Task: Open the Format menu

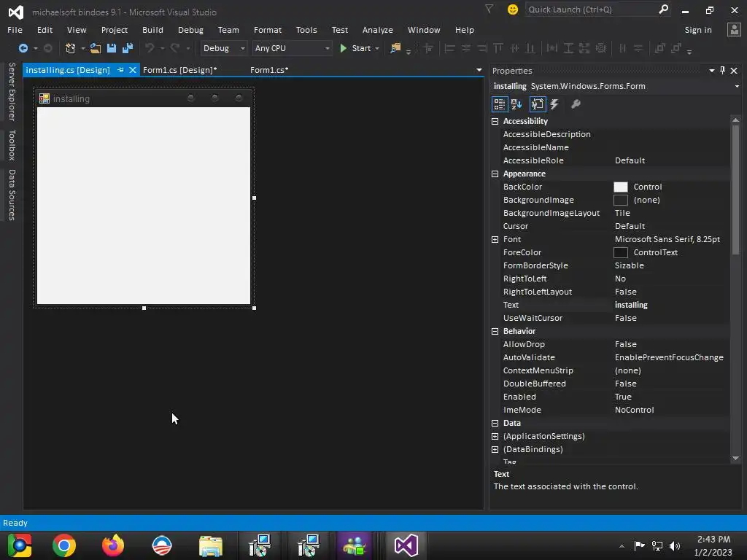Action: pos(267,30)
